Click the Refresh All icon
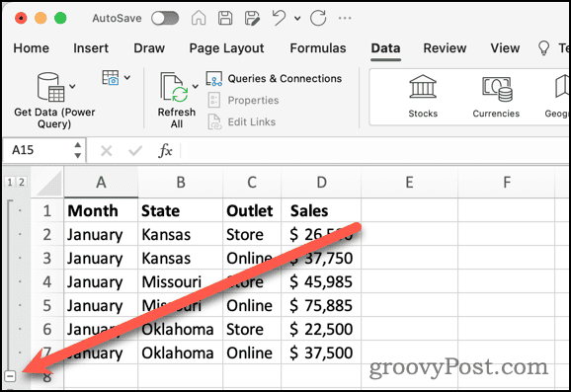Screen dimensions: 571x392 coord(174,87)
